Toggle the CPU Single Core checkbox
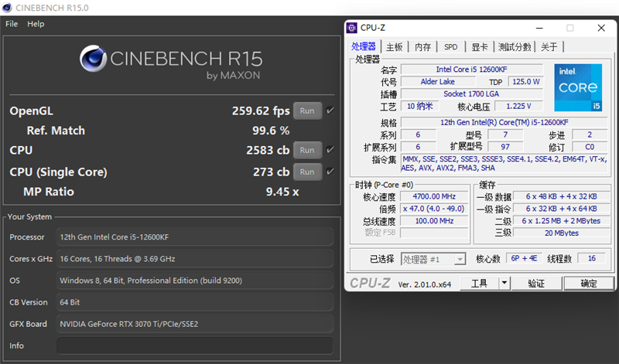Viewport: 619px width, 364px height. pos(330,172)
